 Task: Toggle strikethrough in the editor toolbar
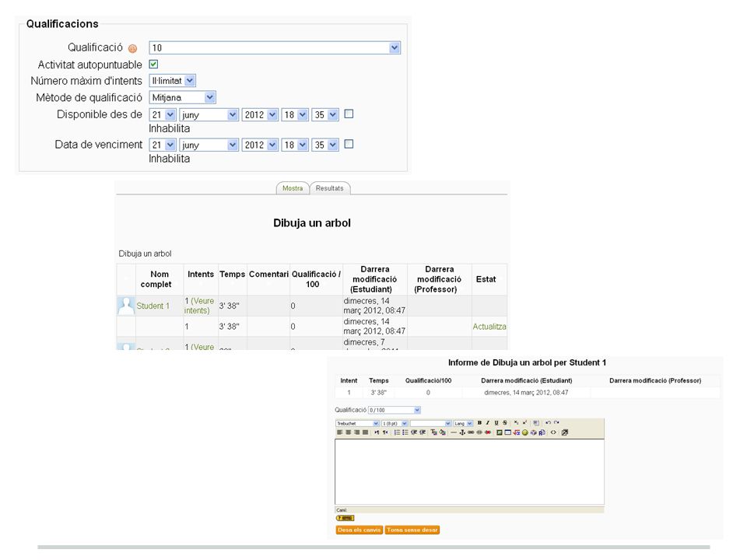pos(505,423)
